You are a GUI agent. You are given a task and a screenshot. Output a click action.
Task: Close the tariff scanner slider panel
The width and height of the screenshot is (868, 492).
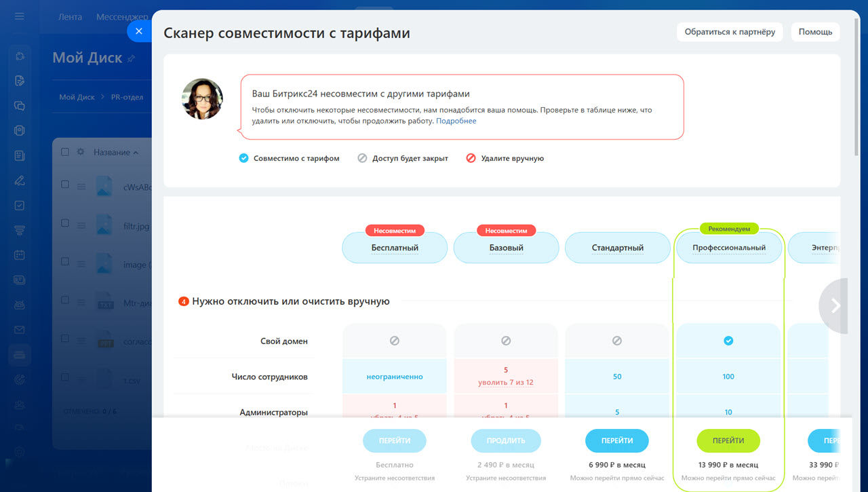point(139,31)
